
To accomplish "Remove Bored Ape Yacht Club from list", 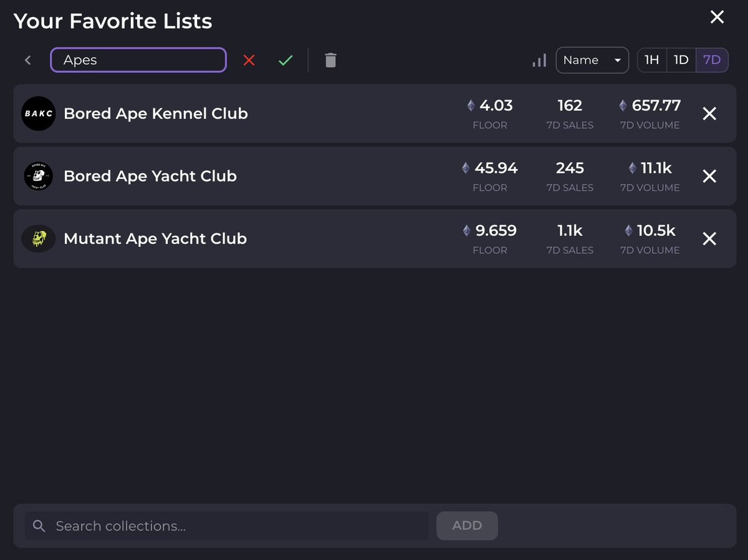I will pyautogui.click(x=709, y=176).
